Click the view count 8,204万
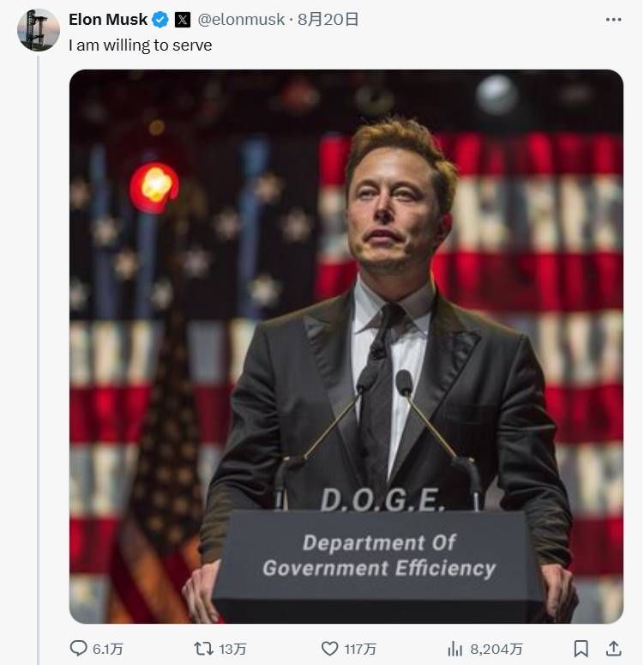Image resolution: width=644 pixels, height=665 pixels. (495, 649)
